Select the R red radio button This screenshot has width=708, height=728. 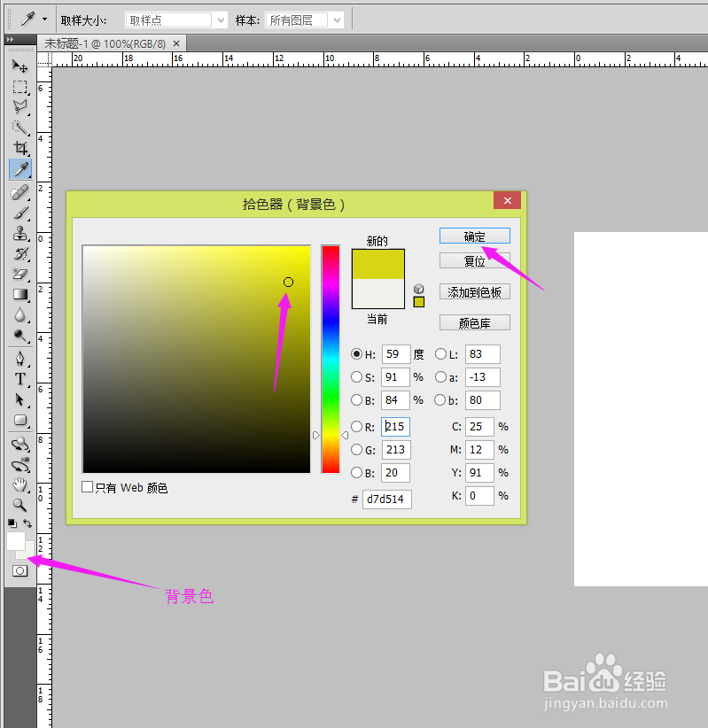click(x=356, y=426)
